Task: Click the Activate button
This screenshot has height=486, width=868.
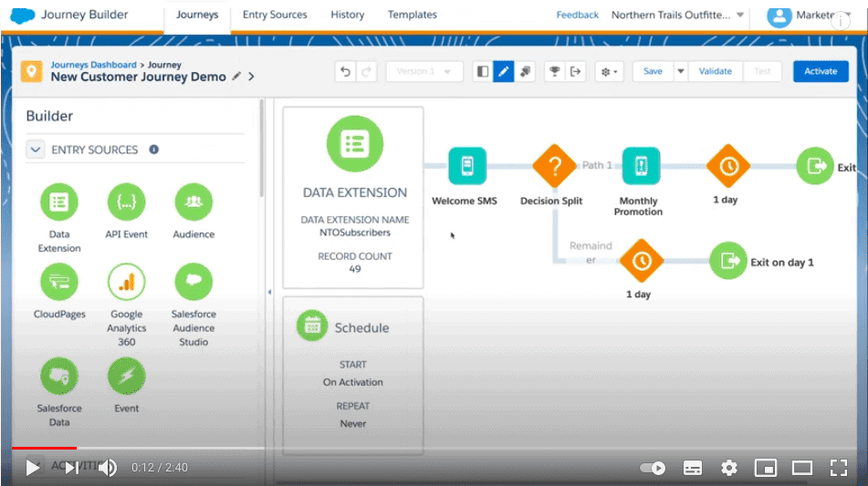Action: pos(820,71)
